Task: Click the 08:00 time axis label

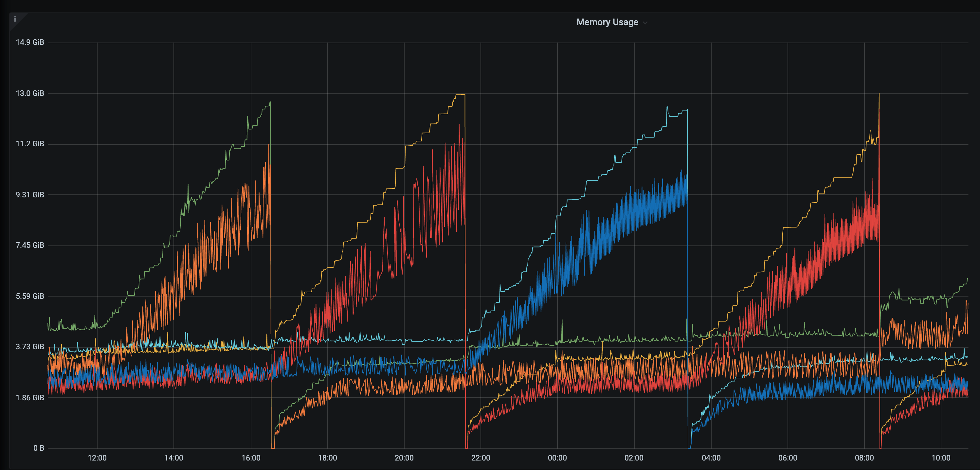Action: [x=864, y=458]
